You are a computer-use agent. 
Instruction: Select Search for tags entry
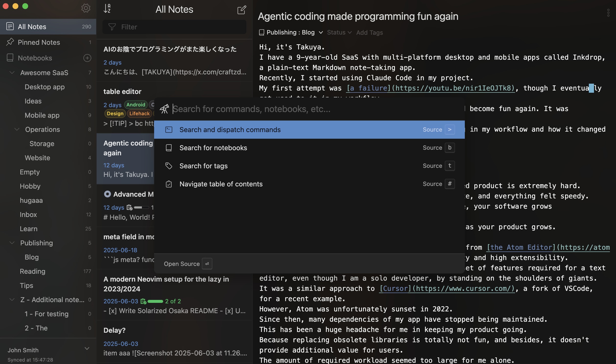pyautogui.click(x=203, y=166)
